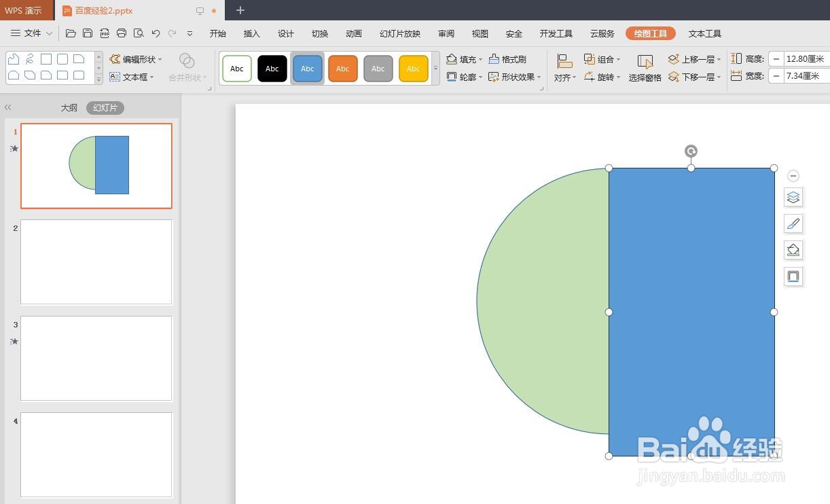Viewport: 830px width, 504px height.
Task: Open the 幻灯片放映 tab
Action: pyautogui.click(x=400, y=33)
